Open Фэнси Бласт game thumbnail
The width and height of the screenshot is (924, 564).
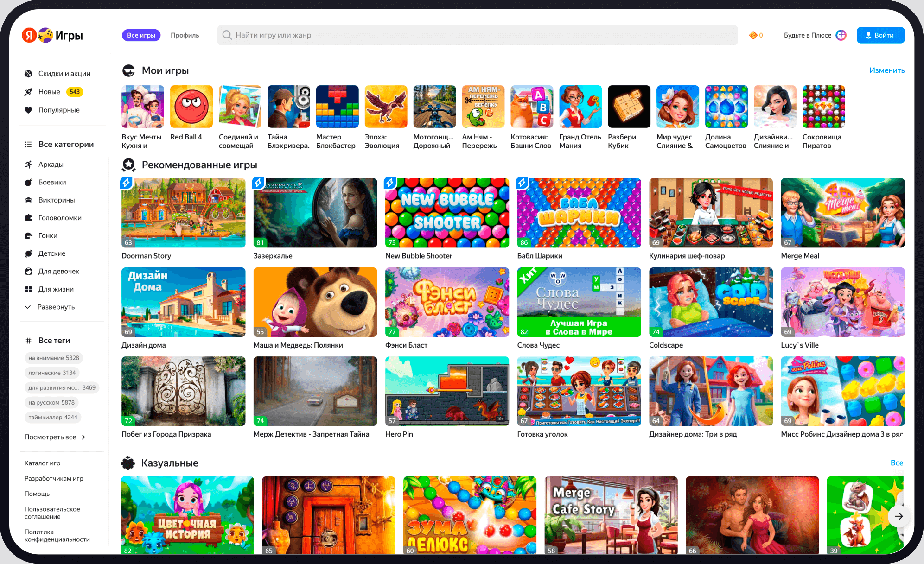click(447, 302)
